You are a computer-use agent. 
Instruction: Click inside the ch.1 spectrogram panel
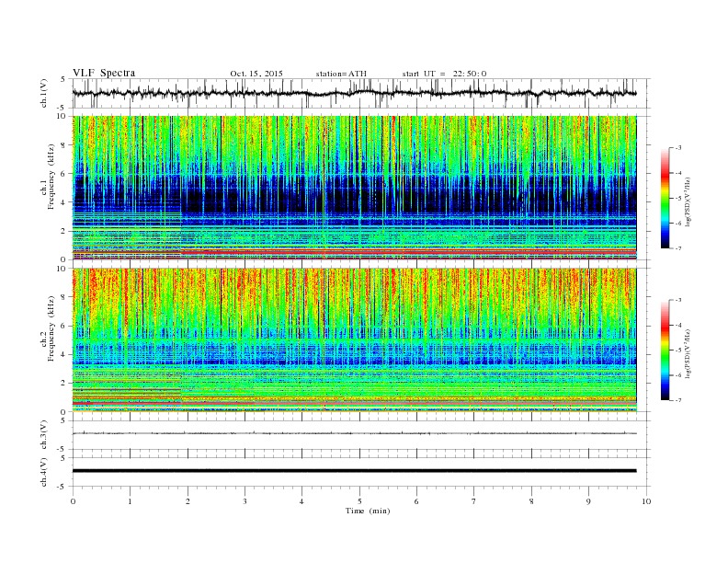(354, 188)
